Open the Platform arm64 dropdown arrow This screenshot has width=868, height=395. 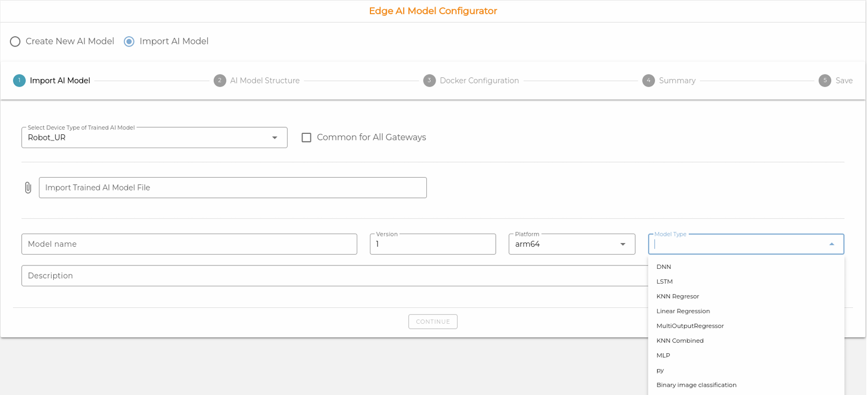click(623, 244)
